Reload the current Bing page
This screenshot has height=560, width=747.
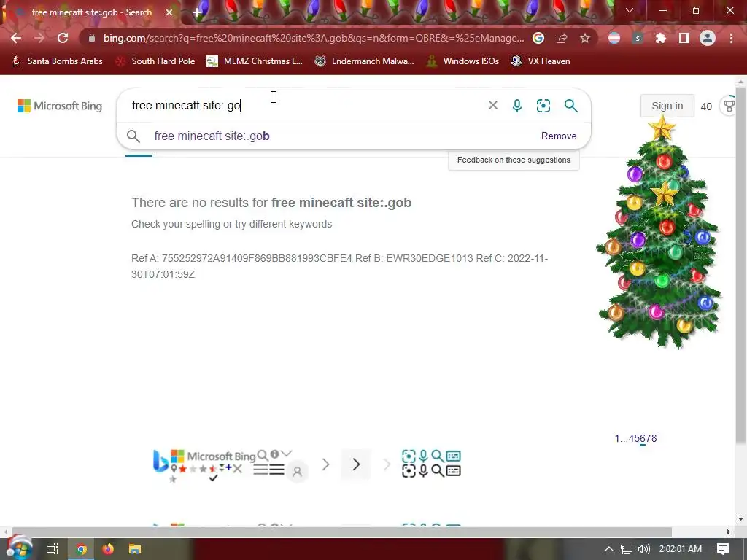pos(63,38)
